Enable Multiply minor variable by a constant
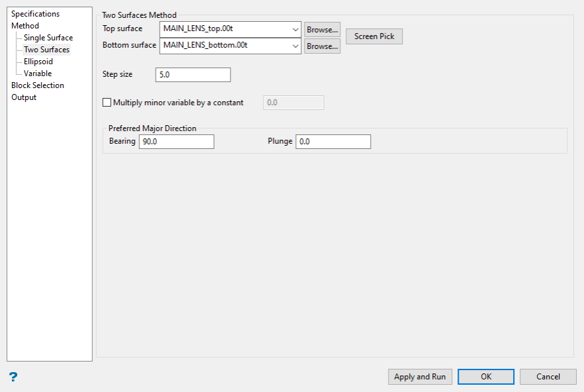The image size is (584, 392). point(107,103)
